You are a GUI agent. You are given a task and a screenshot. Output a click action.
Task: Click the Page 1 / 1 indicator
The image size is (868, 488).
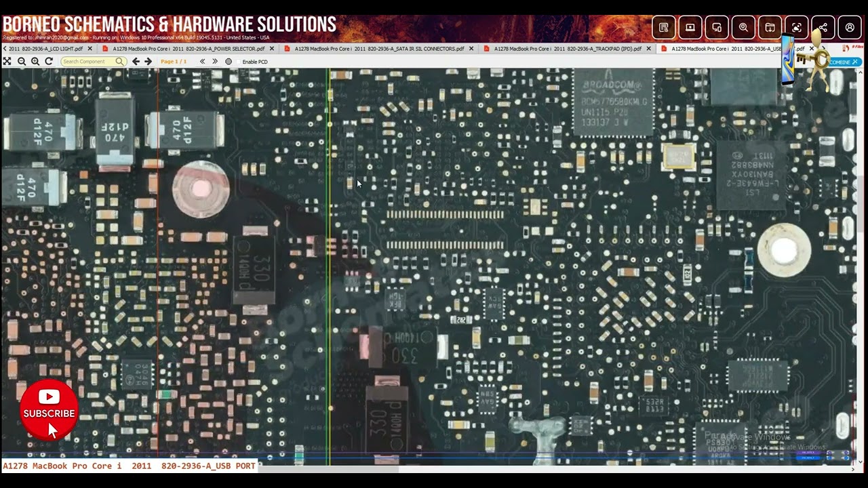[174, 62]
